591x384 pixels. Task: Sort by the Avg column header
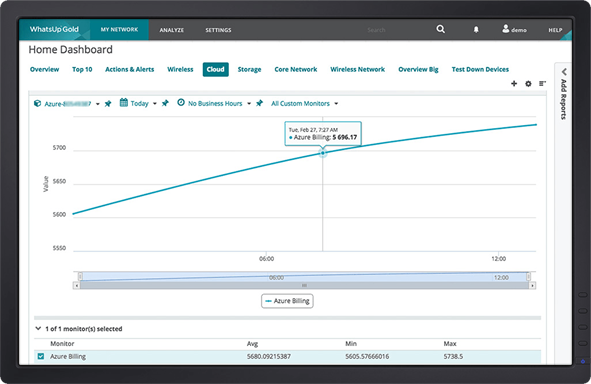point(252,344)
